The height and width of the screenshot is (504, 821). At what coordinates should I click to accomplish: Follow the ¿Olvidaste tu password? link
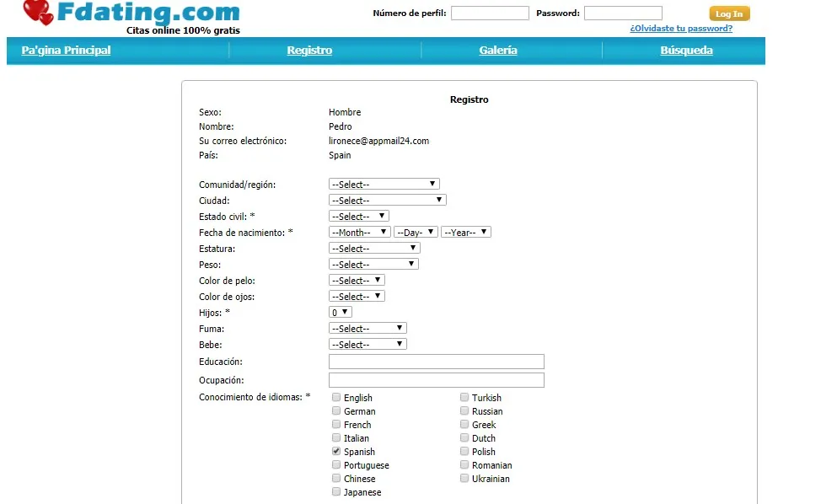[681, 29]
